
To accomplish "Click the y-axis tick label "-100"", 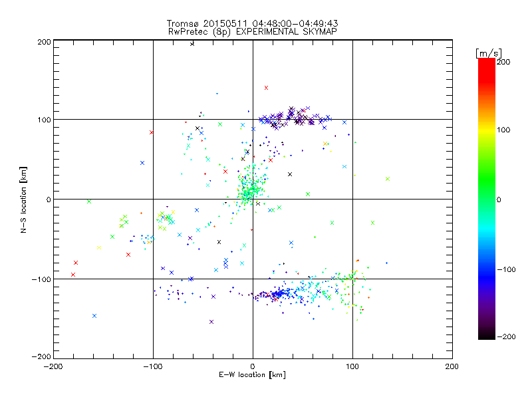I will [x=41, y=279].
